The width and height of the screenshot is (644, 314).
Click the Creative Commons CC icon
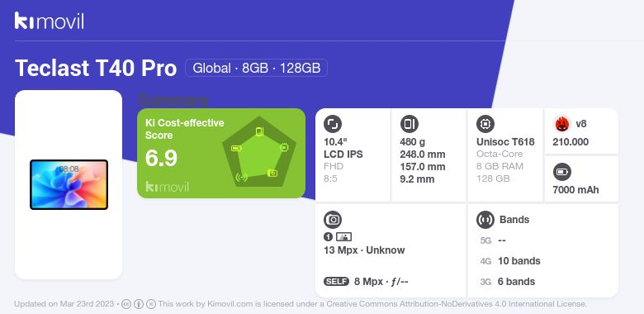pos(126,304)
